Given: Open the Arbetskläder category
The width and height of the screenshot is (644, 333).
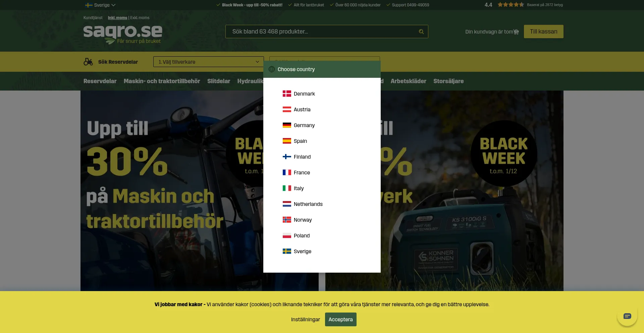Looking at the screenshot, I should coord(408,81).
